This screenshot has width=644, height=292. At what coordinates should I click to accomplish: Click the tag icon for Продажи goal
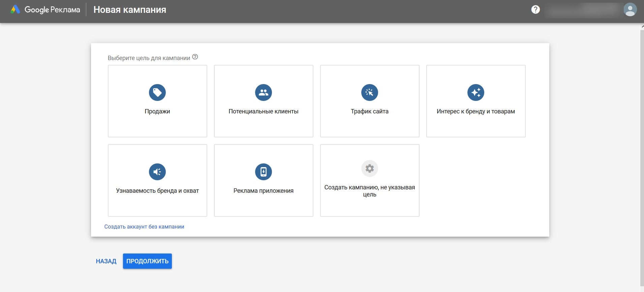(157, 92)
